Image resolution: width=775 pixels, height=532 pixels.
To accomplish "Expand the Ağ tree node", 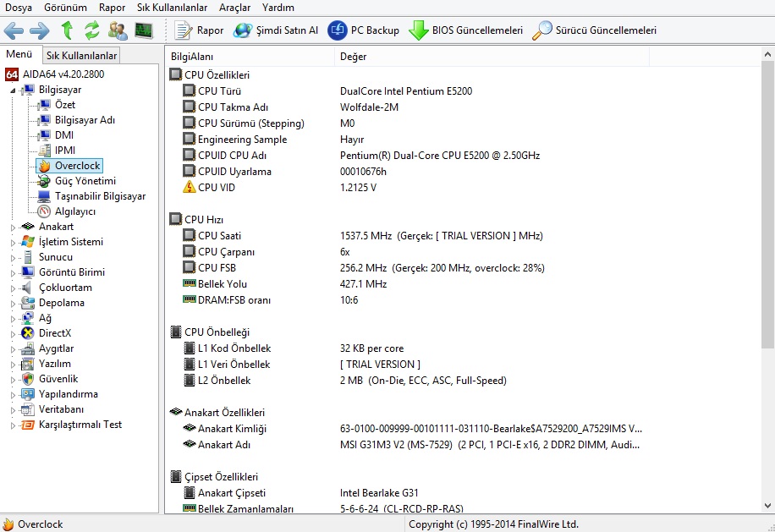I will coord(13,319).
